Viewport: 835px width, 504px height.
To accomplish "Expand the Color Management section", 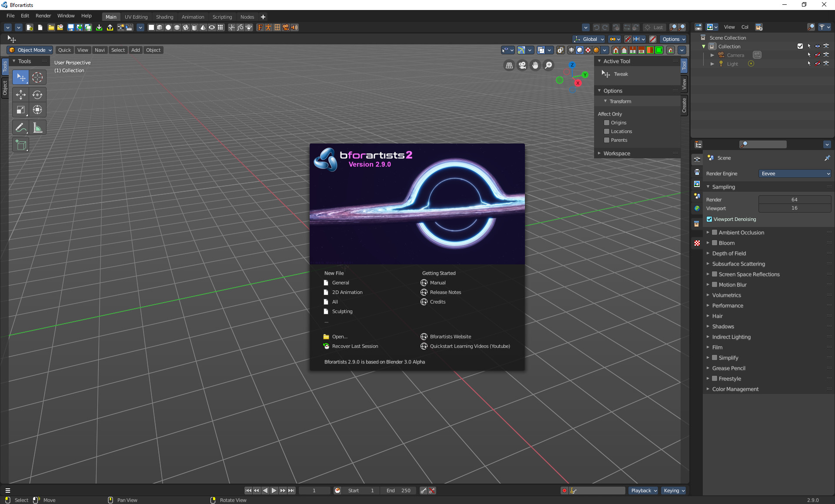I will tap(735, 389).
